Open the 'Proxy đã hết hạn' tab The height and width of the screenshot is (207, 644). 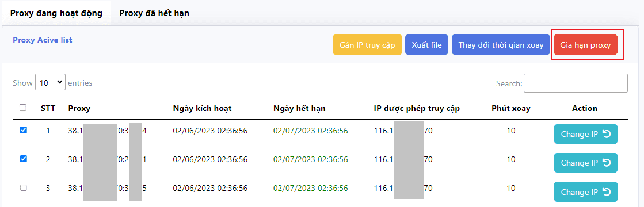[x=154, y=13]
